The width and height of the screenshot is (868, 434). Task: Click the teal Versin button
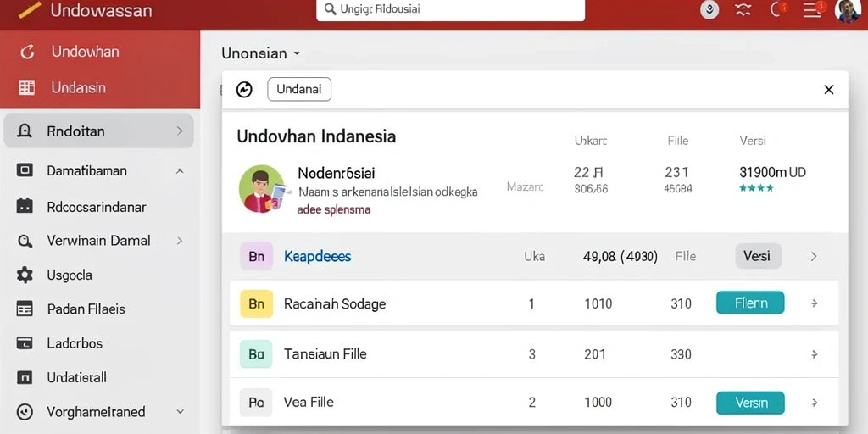[x=750, y=403]
